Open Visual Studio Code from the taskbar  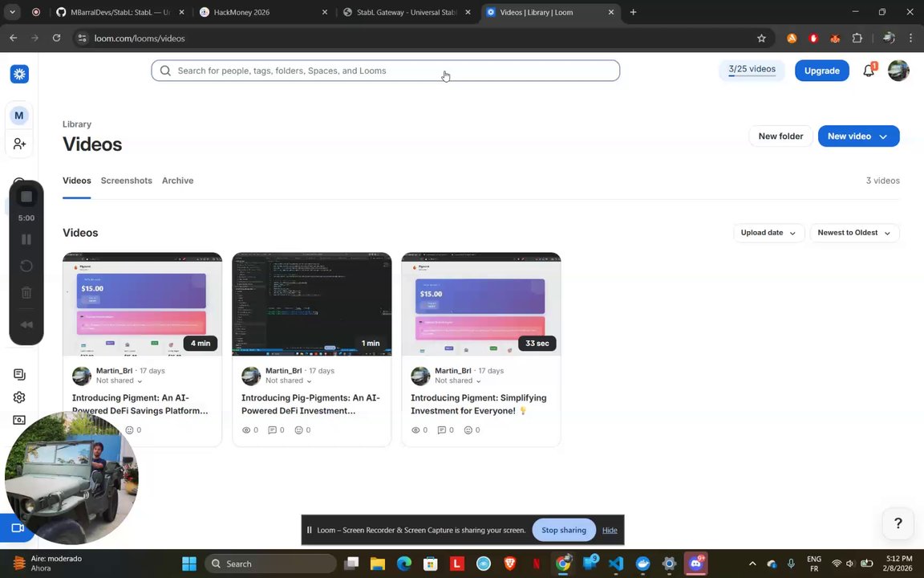point(616,564)
